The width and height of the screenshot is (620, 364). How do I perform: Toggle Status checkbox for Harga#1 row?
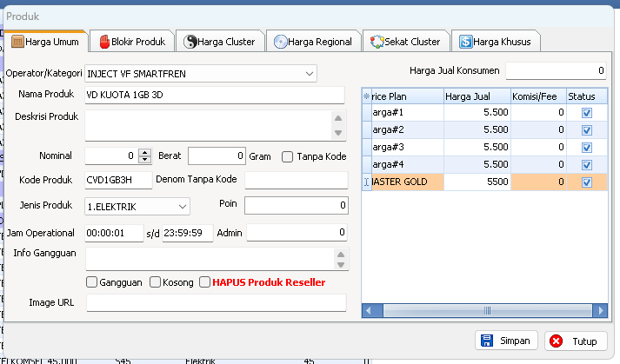(587, 113)
